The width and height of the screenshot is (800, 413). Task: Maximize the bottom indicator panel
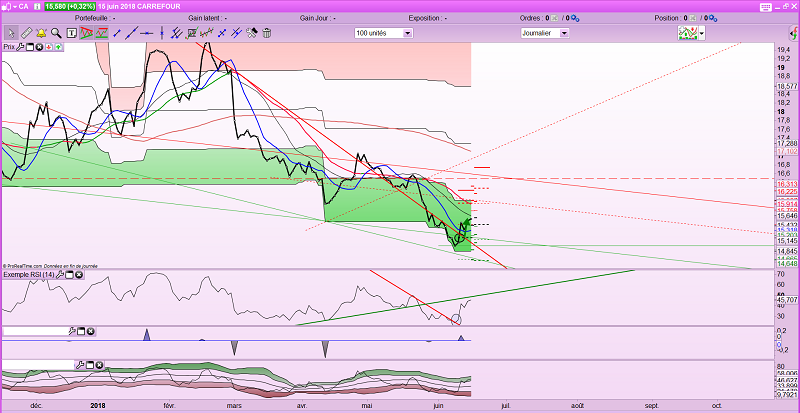[90, 365]
